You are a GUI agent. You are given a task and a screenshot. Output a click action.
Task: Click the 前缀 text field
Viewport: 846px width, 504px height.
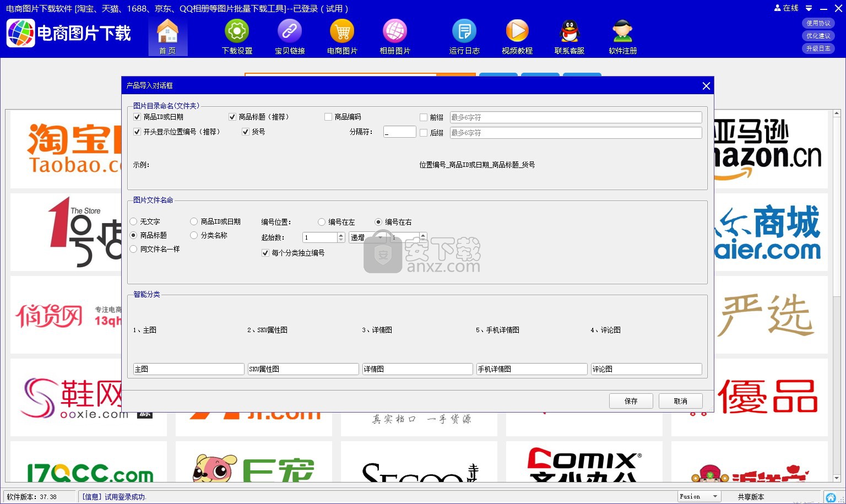[576, 117]
